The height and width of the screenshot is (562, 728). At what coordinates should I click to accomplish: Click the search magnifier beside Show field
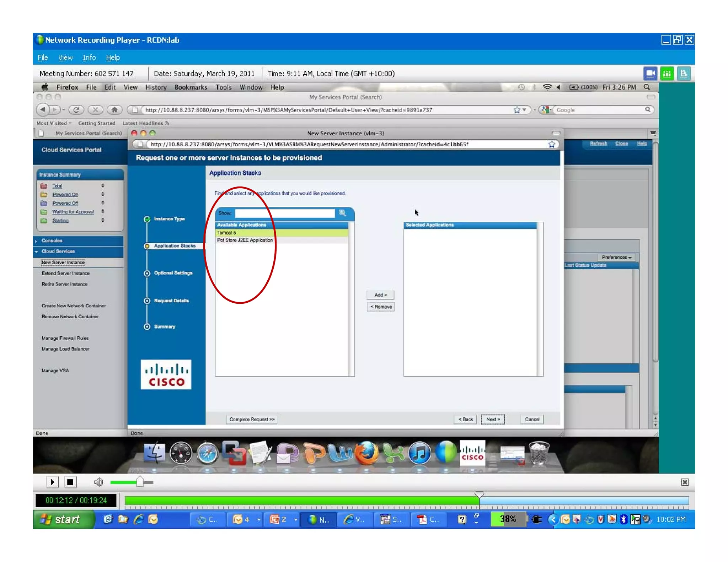343,213
